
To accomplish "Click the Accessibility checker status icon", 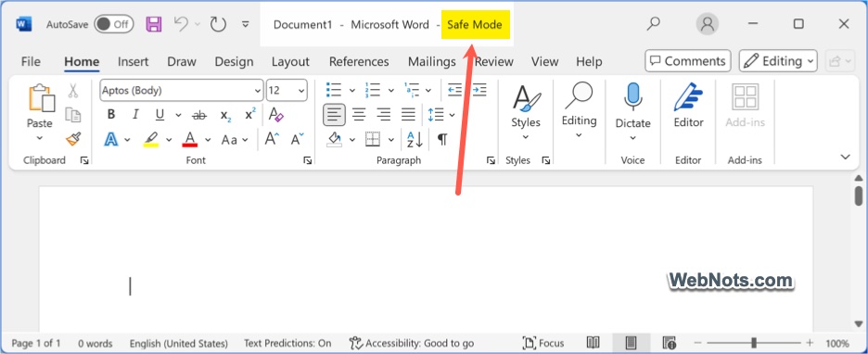I will [355, 344].
